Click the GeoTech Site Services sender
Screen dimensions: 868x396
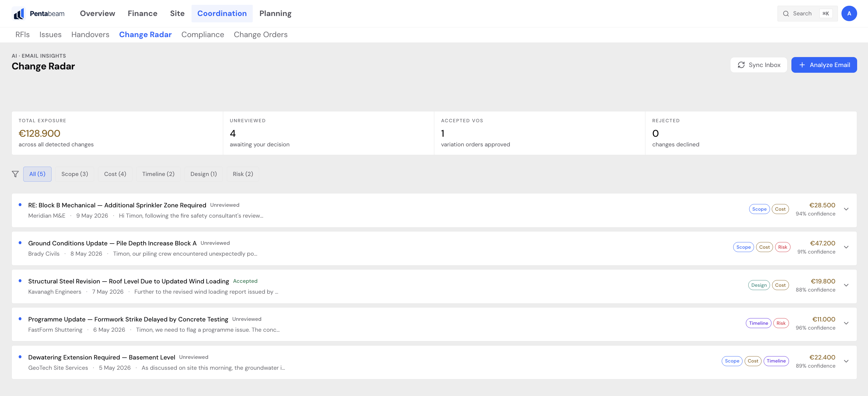58,368
